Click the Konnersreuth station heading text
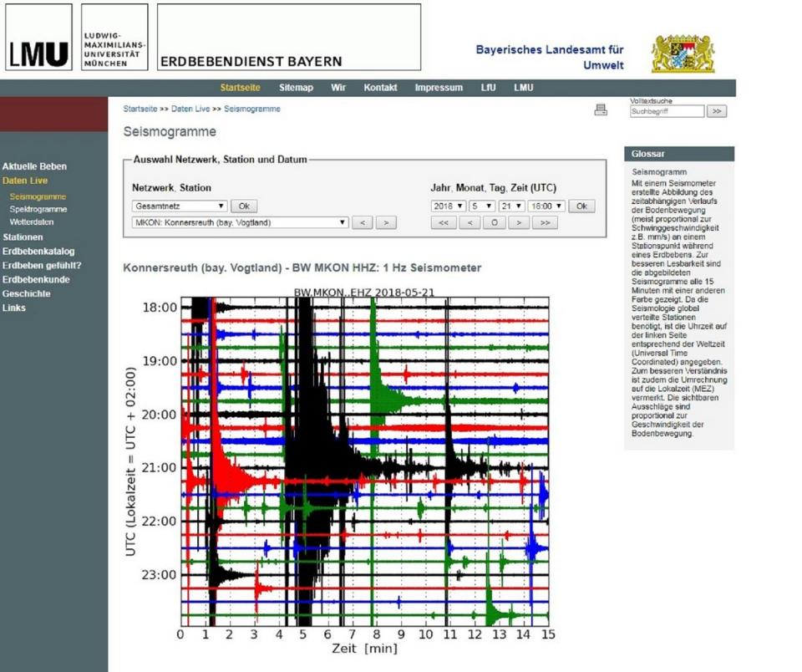Image resolution: width=802 pixels, height=672 pixels. pyautogui.click(x=302, y=267)
